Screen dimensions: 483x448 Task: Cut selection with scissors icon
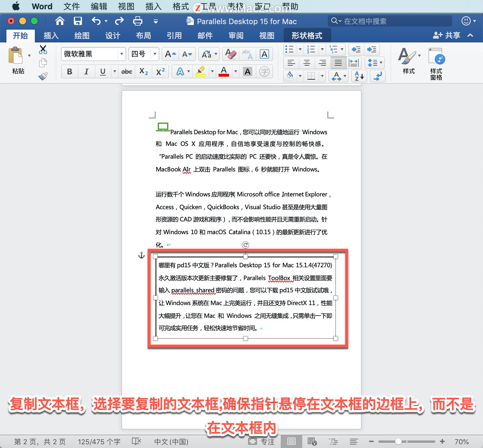[43, 49]
